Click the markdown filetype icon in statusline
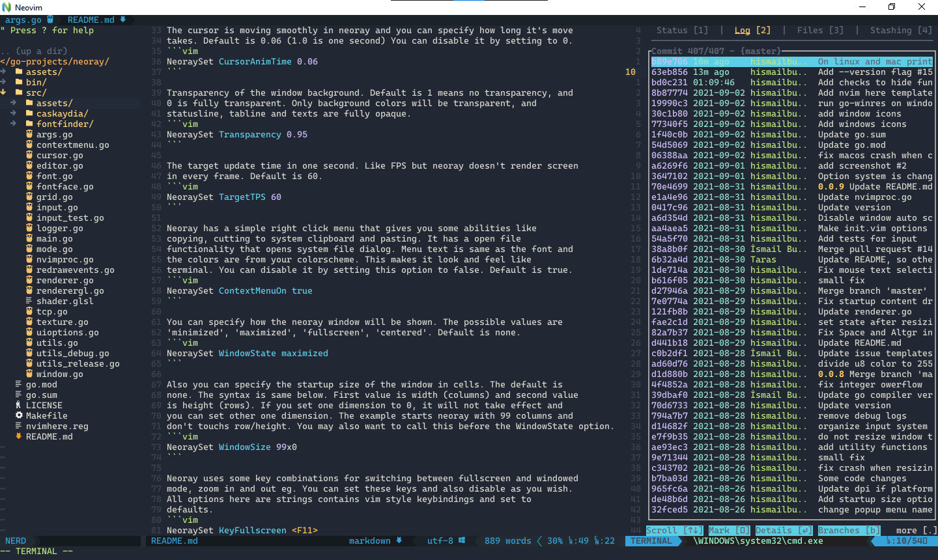Image resolution: width=938 pixels, height=560 pixels. click(399, 540)
